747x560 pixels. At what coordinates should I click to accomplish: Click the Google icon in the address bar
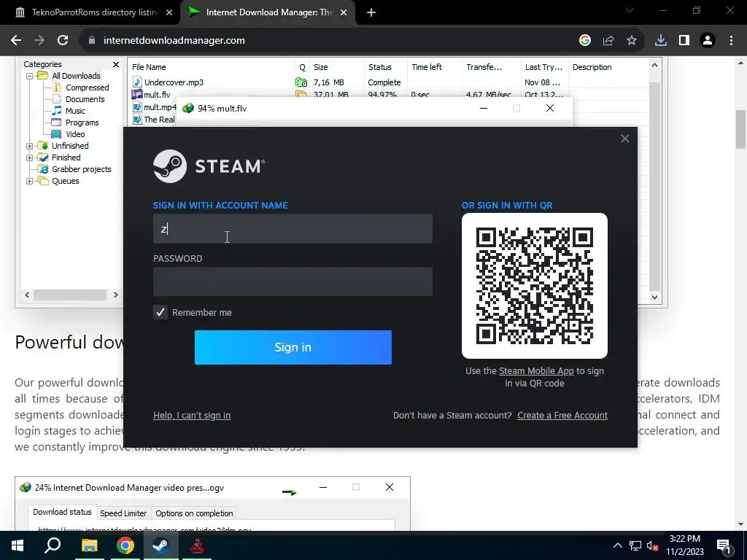(x=585, y=41)
